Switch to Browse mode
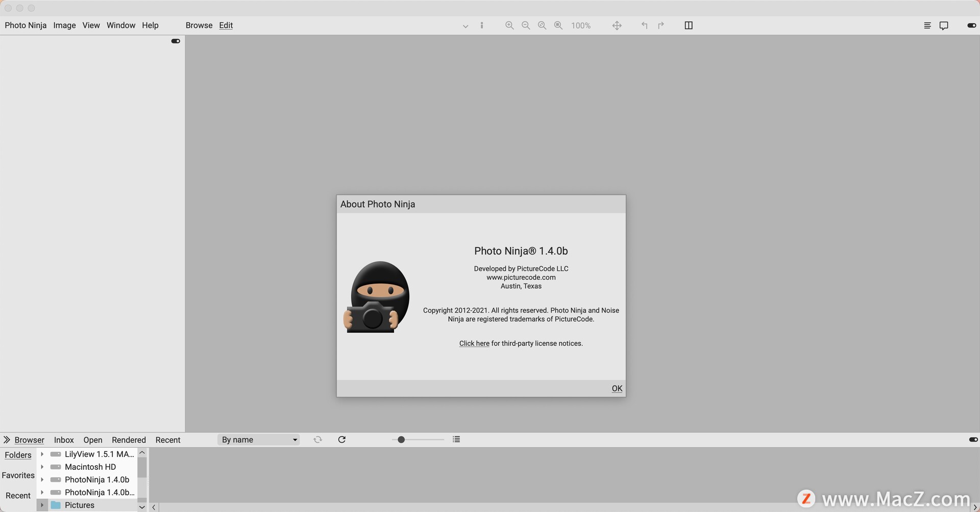This screenshot has width=980, height=512. point(199,25)
